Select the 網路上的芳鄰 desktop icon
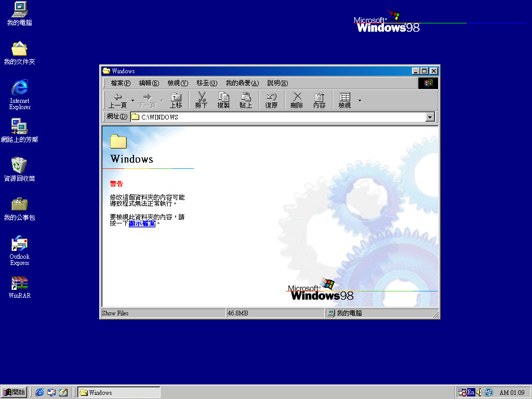The image size is (532, 399). [19, 130]
